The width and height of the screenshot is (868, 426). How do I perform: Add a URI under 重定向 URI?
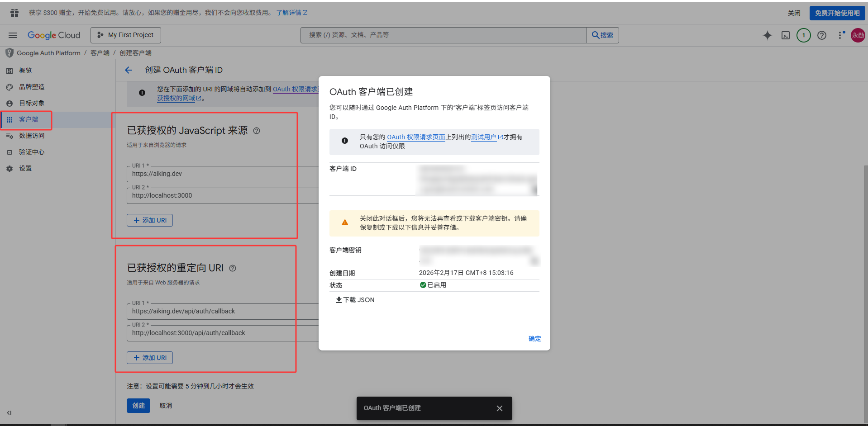click(x=150, y=358)
